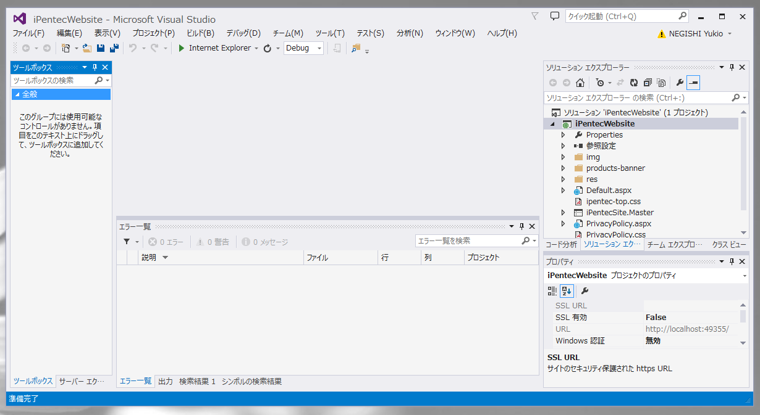Viewport: 760px width, 415px height.
Task: Switch to the サーバー エクスプローラー tab
Action: pyautogui.click(x=81, y=382)
